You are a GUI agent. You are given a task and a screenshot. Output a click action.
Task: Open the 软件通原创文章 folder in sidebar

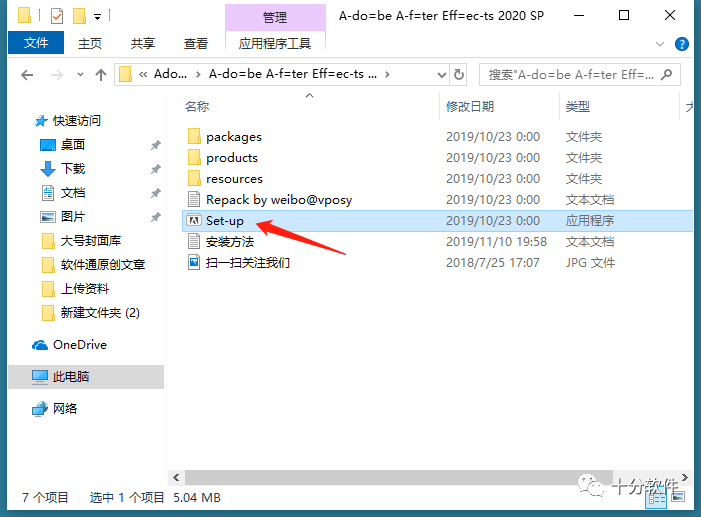coord(103,265)
